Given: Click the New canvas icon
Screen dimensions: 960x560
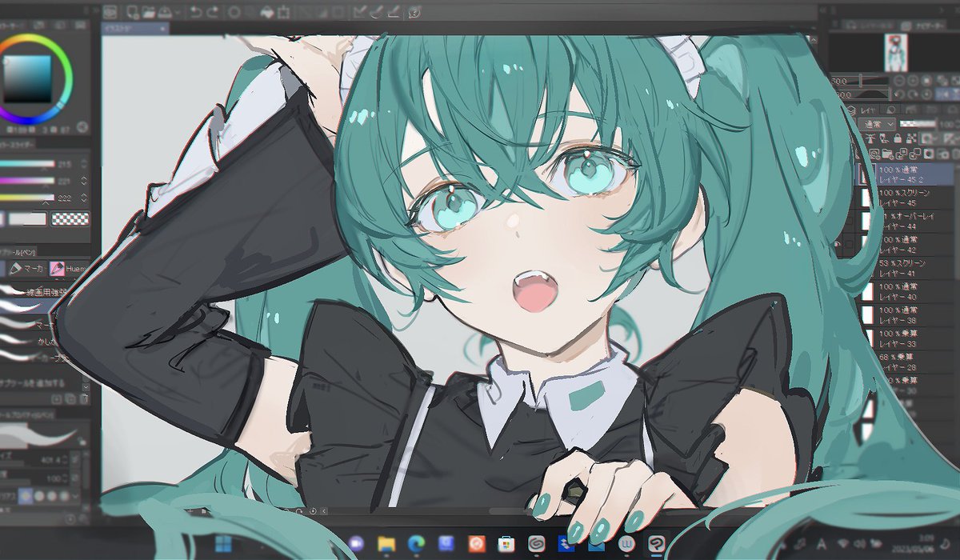Looking at the screenshot, I should 132,12.
